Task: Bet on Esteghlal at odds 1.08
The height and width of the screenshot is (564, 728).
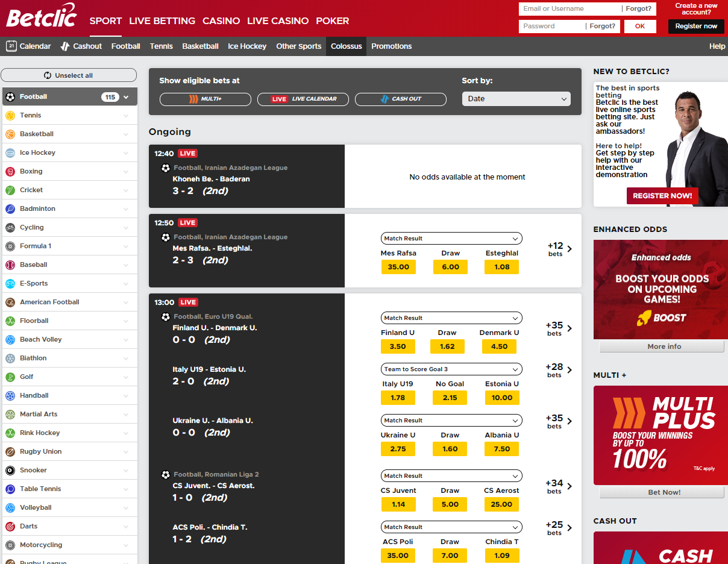Action: tap(502, 267)
